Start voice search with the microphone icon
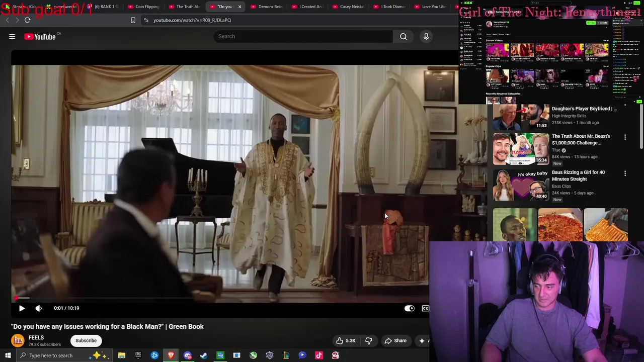Viewport: 644px width, 362px height. pyautogui.click(x=426, y=36)
